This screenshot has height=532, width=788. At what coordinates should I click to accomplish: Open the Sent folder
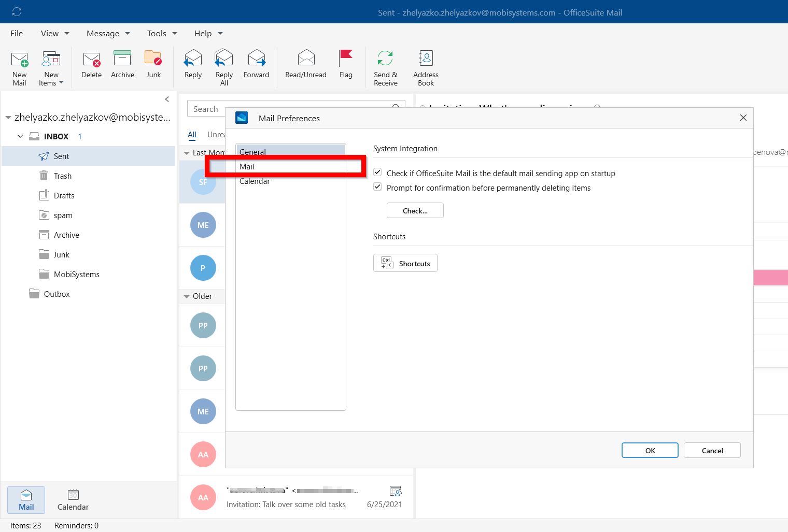click(89, 156)
